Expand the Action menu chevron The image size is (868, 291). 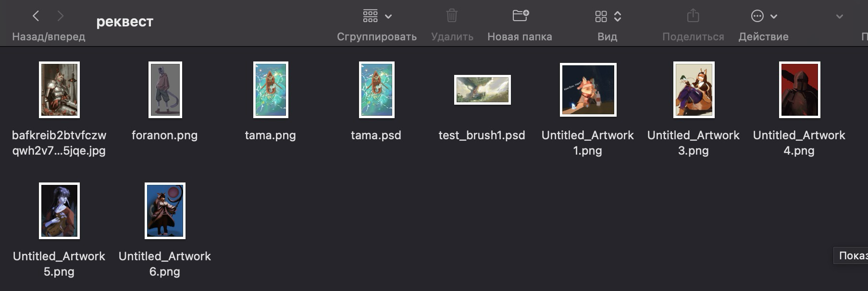pyautogui.click(x=774, y=16)
